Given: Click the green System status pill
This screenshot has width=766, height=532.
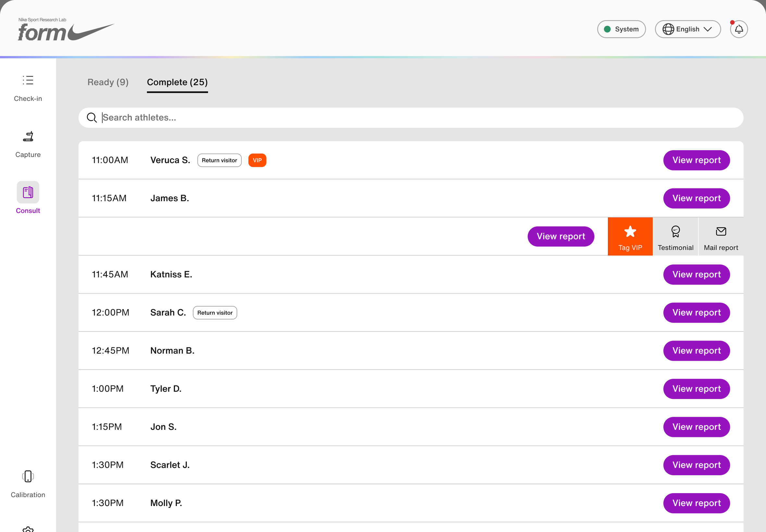Looking at the screenshot, I should coord(621,29).
